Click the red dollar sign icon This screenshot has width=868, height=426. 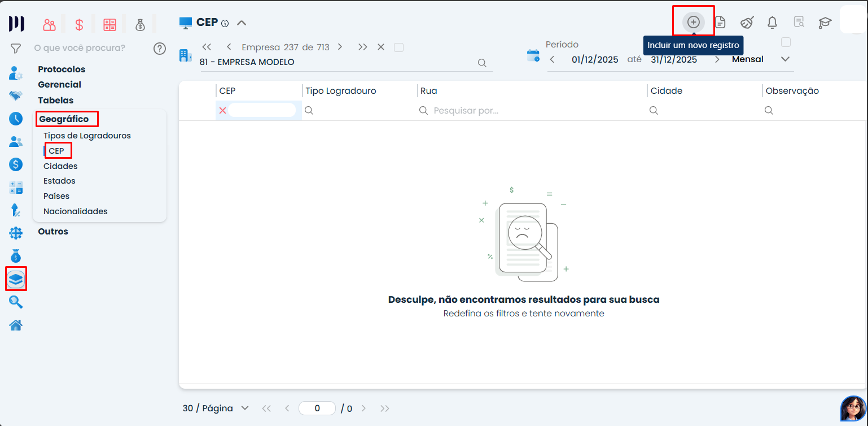tap(79, 25)
